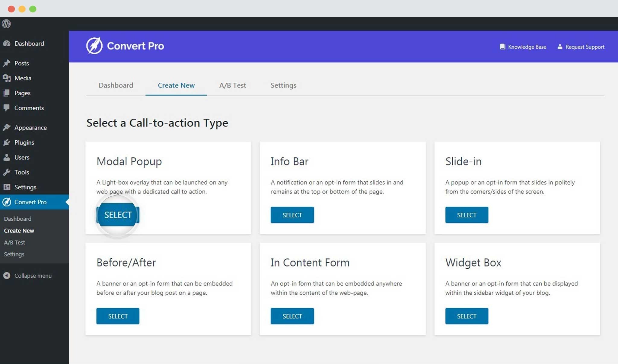Click the Slide-in card title

tap(463, 161)
